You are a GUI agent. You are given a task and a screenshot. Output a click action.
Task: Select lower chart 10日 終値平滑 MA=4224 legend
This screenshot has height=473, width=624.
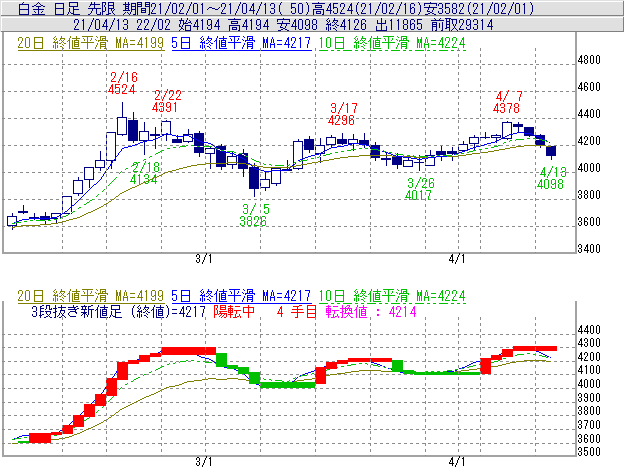[x=392, y=296]
